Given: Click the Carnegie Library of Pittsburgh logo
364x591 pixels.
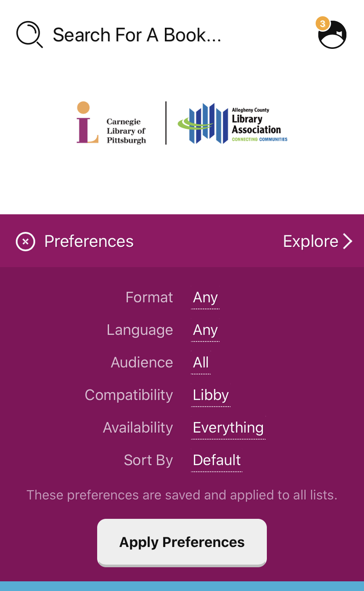Looking at the screenshot, I should click(111, 123).
